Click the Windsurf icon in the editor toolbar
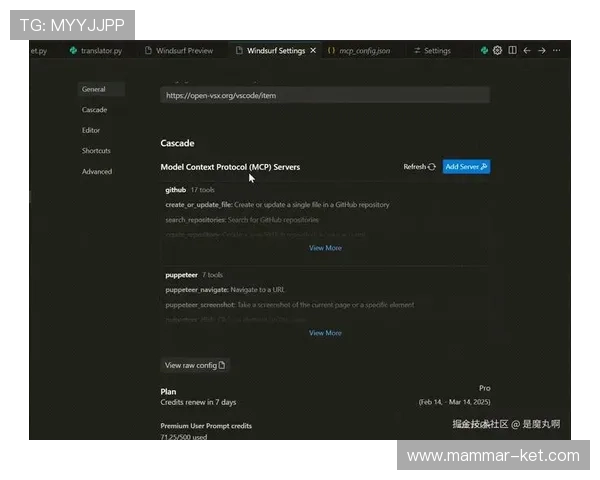The image size is (600, 480). (x=485, y=50)
